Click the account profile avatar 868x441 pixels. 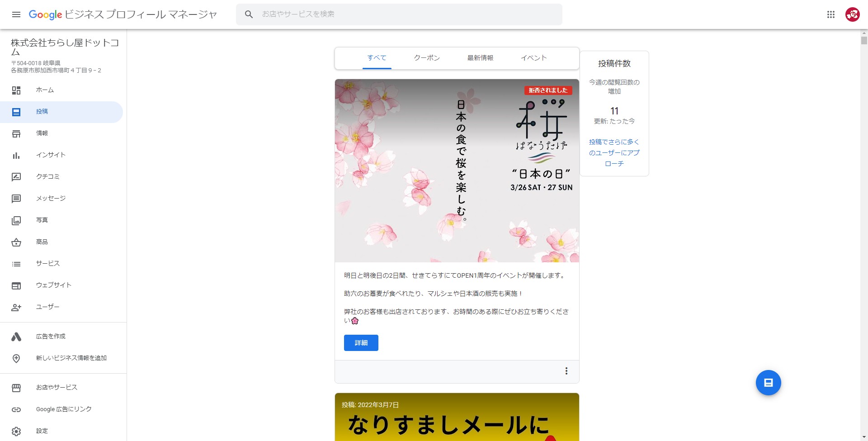point(852,14)
